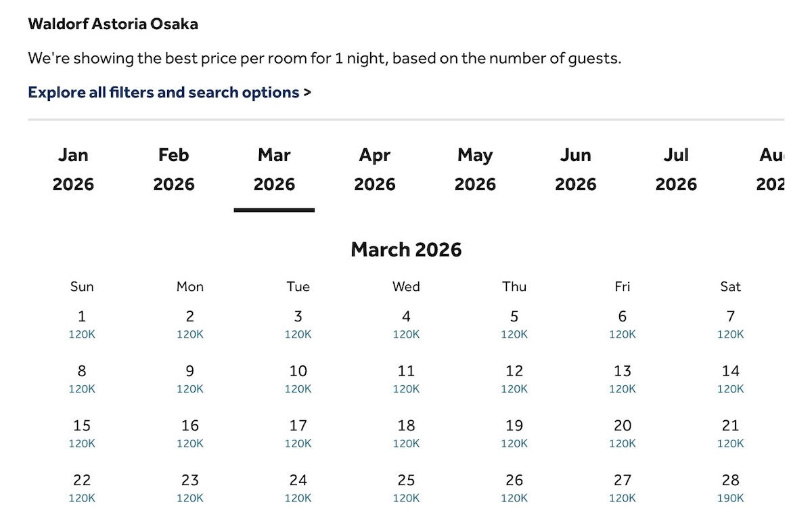The image size is (812, 519).
Task: Open the May 2026 month tab
Action: coord(475,170)
